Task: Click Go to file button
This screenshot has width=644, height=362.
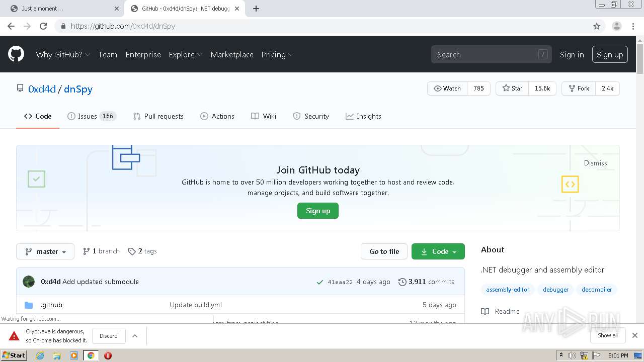Action: (x=384, y=251)
